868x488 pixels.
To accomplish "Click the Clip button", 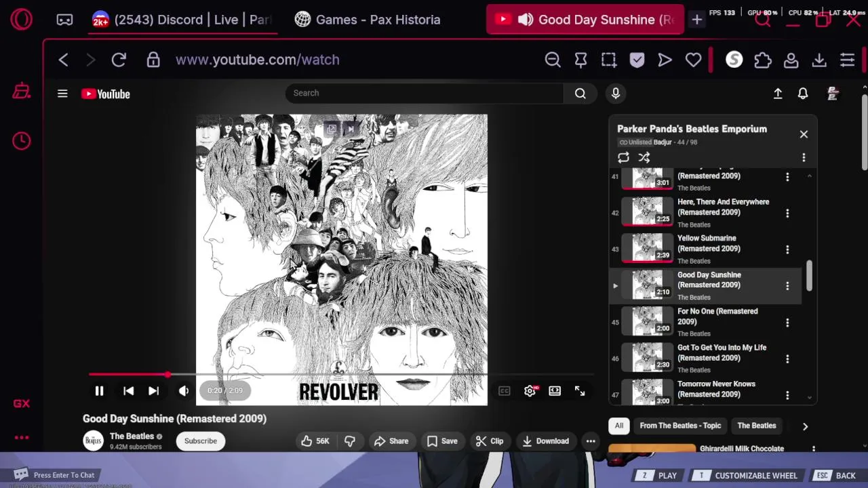I will click(x=490, y=441).
